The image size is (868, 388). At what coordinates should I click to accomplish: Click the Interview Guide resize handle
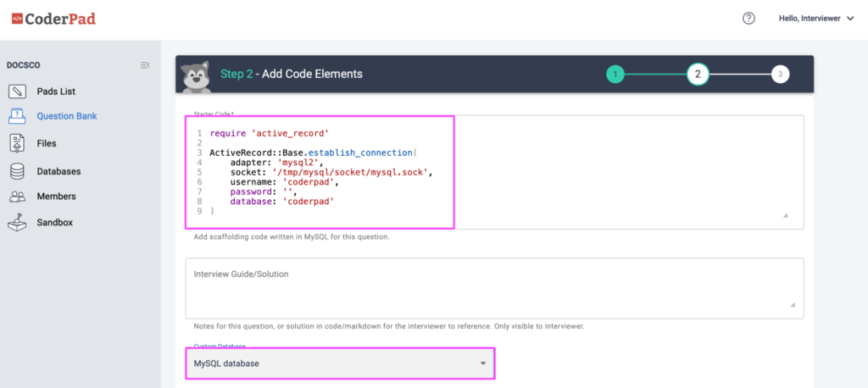(793, 305)
